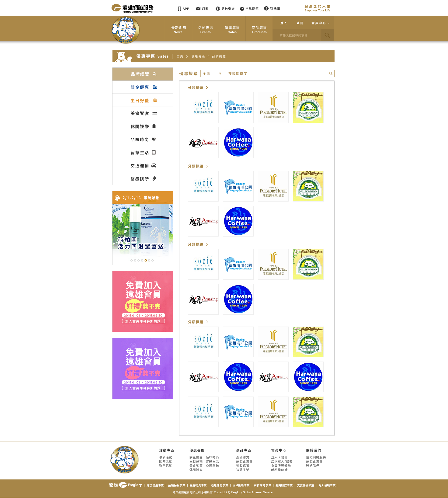Click footer Farglory logo
Screen dimensions: 448x498
pos(125,485)
